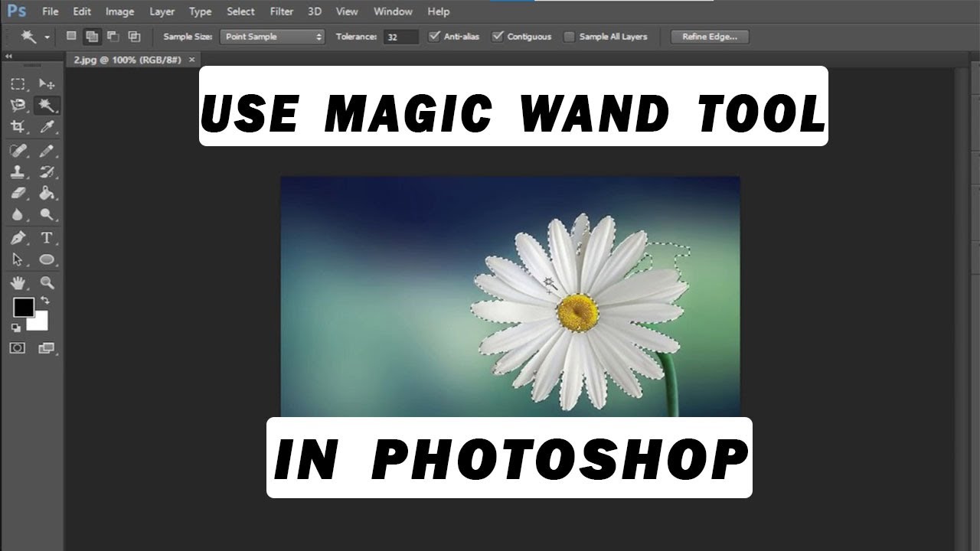Viewport: 980px width, 551px height.
Task: Select the Ellipse shape tool
Action: 47,259
